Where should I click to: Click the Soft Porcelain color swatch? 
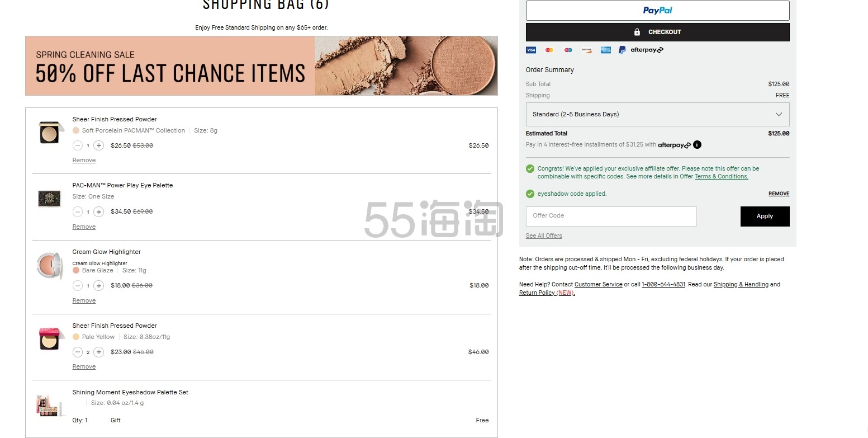[x=76, y=130]
